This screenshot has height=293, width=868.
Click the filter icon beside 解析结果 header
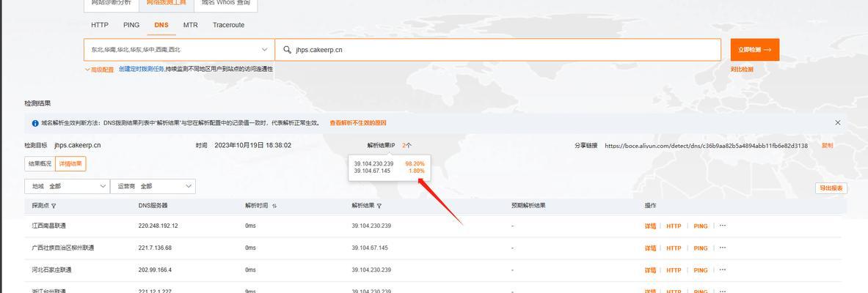[379, 206]
